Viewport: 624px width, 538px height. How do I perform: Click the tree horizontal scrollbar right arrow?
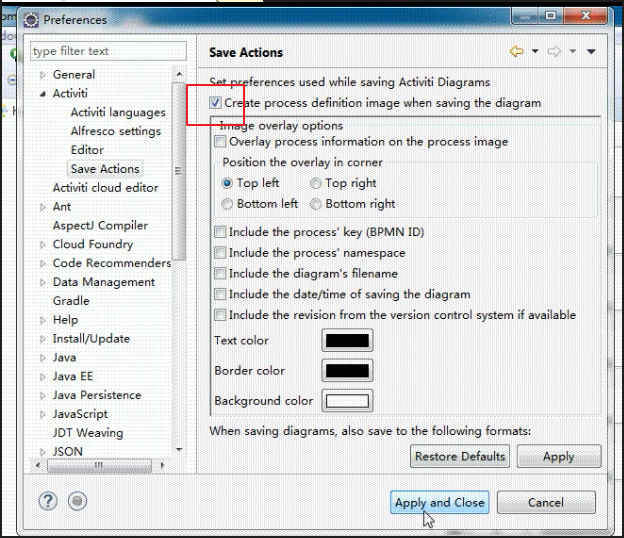(x=162, y=465)
